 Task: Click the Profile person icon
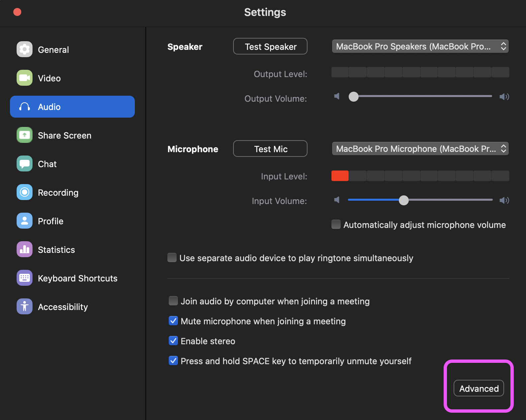(x=25, y=221)
